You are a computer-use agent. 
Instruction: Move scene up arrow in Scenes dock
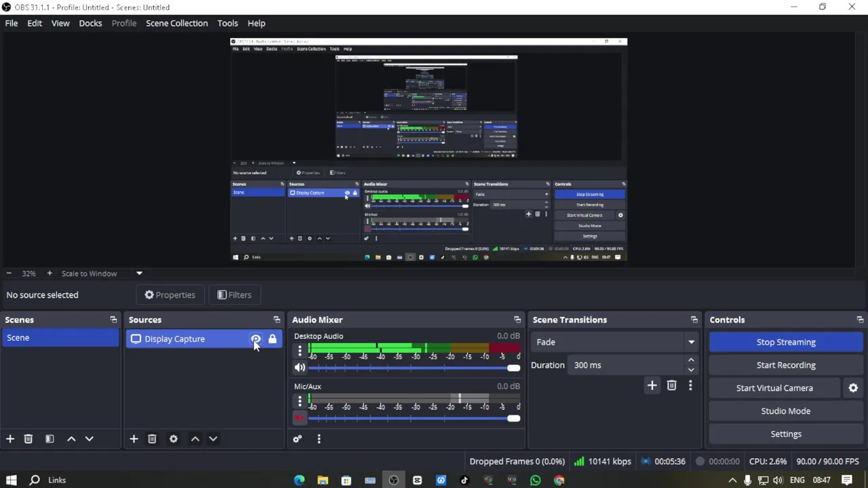[x=71, y=439]
